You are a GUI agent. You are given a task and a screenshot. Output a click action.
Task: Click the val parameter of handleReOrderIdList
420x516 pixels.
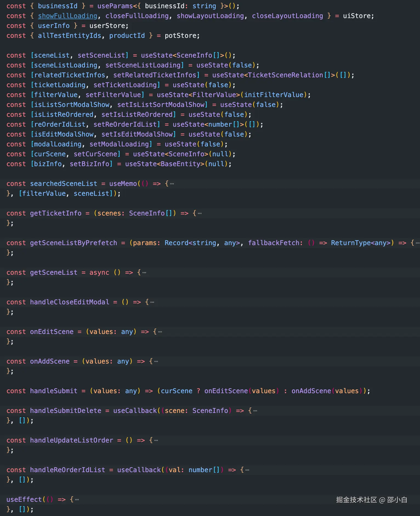coord(174,470)
